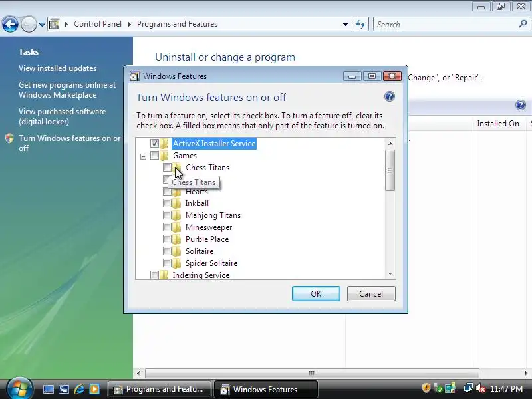Select the Inkball feature label

[197, 203]
